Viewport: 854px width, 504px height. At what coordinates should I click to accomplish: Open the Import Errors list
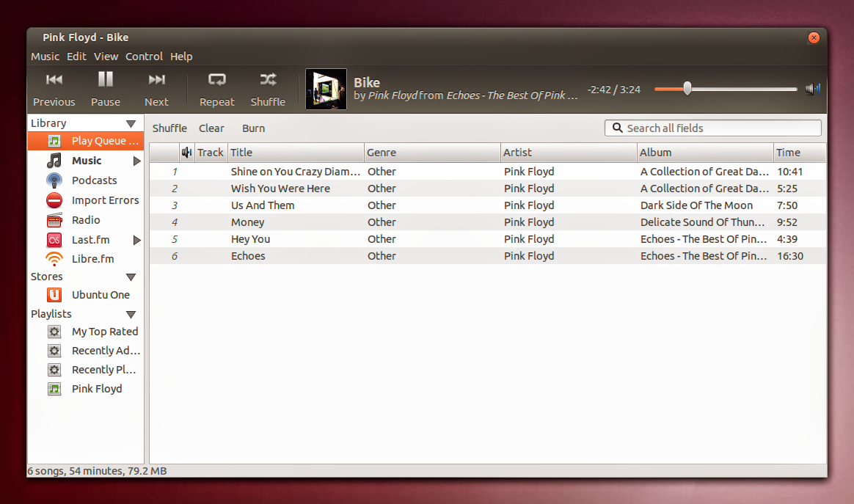click(105, 200)
